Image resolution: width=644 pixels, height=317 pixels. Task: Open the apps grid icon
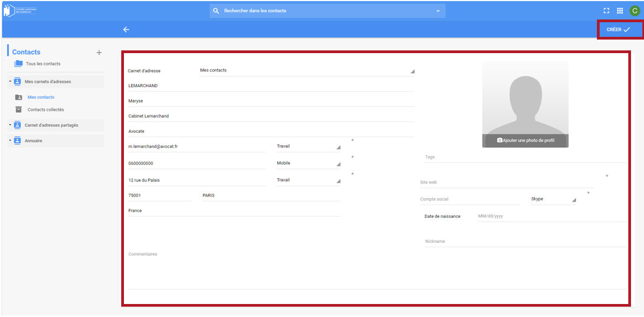pyautogui.click(x=620, y=10)
